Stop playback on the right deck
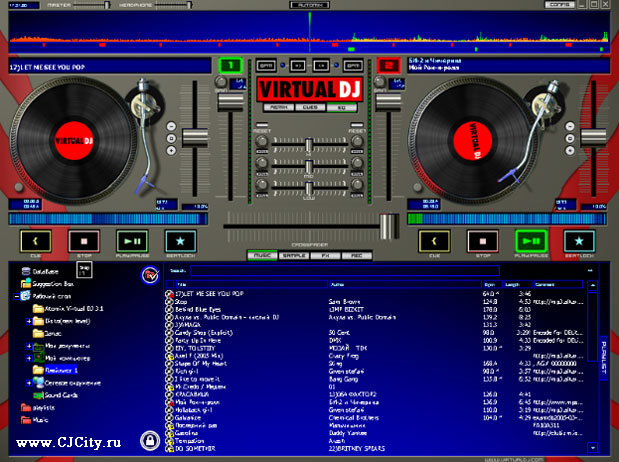The width and height of the screenshot is (619, 462). tap(482, 241)
